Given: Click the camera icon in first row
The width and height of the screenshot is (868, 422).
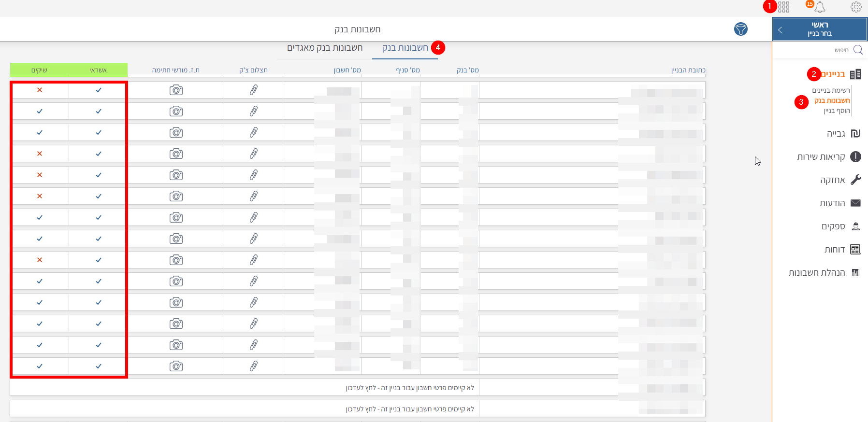Looking at the screenshot, I should pyautogui.click(x=176, y=90).
